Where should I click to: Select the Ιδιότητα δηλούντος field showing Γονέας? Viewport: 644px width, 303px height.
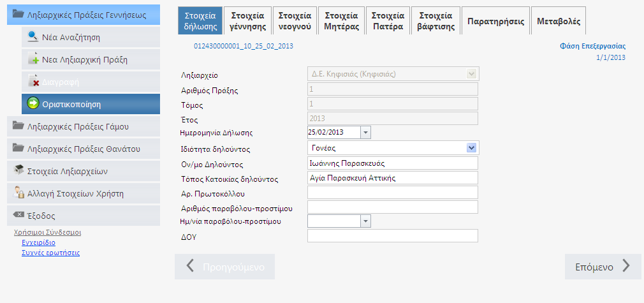click(x=393, y=147)
